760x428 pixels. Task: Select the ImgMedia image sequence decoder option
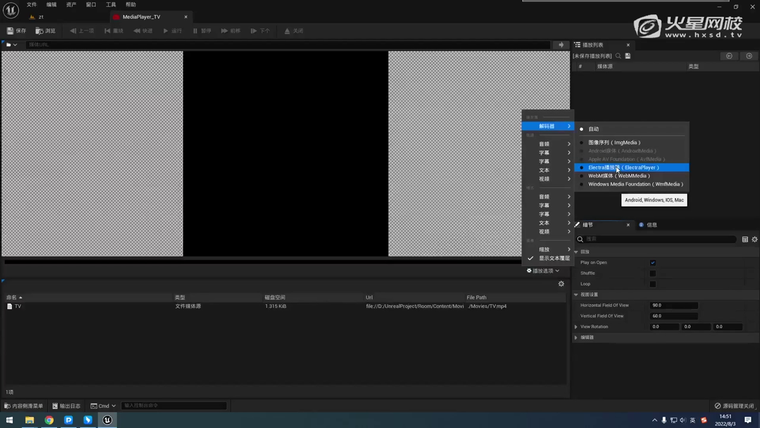[632, 143]
